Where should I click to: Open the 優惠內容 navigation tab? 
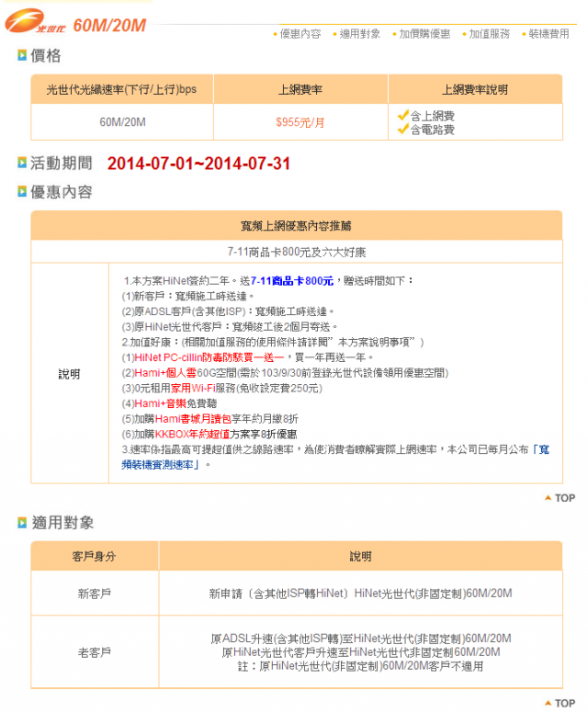click(300, 34)
